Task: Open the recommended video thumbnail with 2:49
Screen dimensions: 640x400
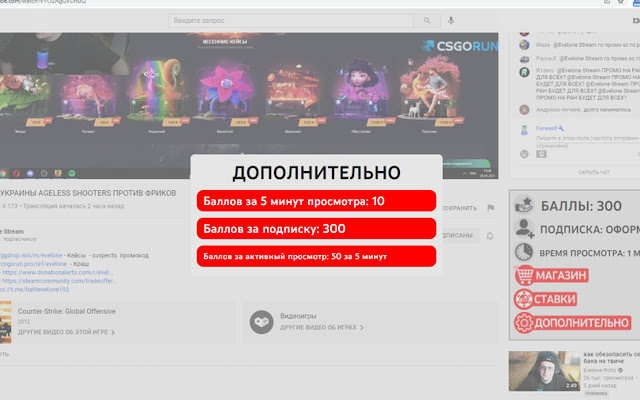Action: coord(544,371)
